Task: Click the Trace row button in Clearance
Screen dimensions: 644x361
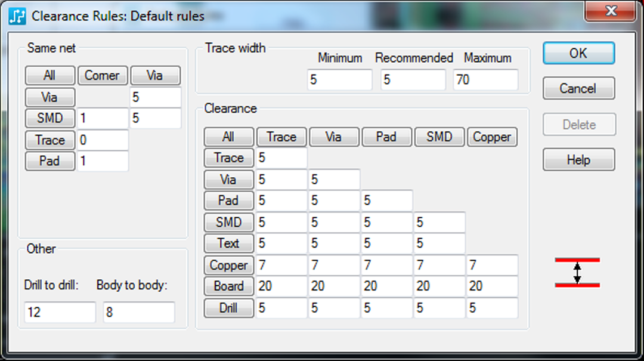Action: pyautogui.click(x=229, y=158)
